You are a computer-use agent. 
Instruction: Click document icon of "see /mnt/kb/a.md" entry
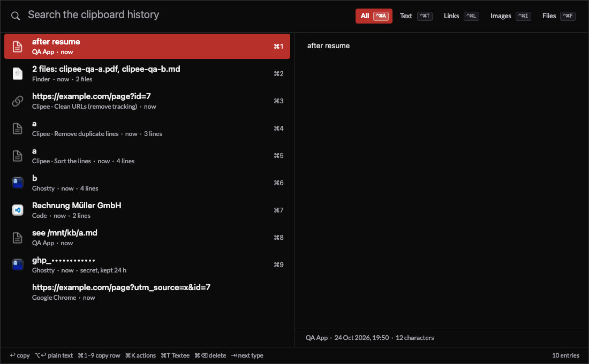click(17, 238)
